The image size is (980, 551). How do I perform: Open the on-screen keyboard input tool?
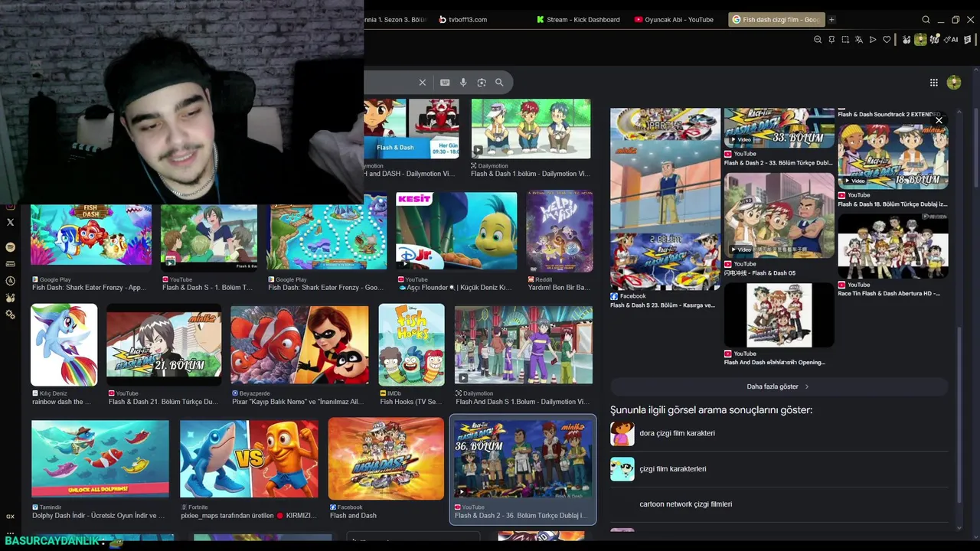pos(445,82)
